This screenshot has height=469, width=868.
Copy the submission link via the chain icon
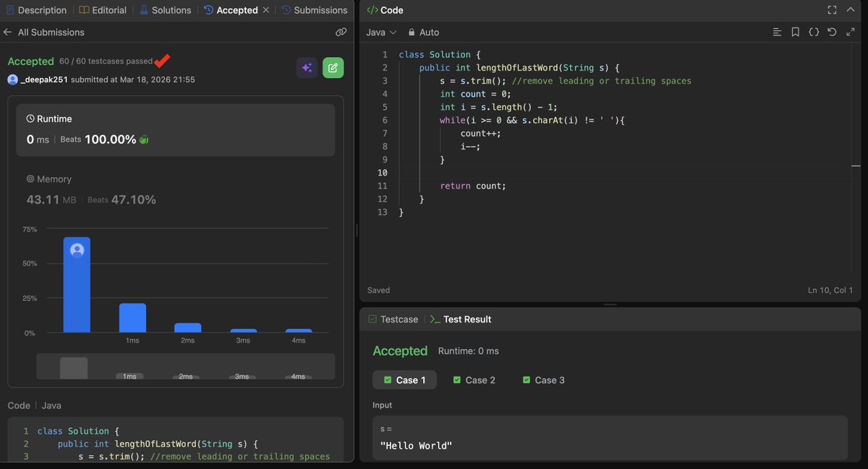coord(341,33)
